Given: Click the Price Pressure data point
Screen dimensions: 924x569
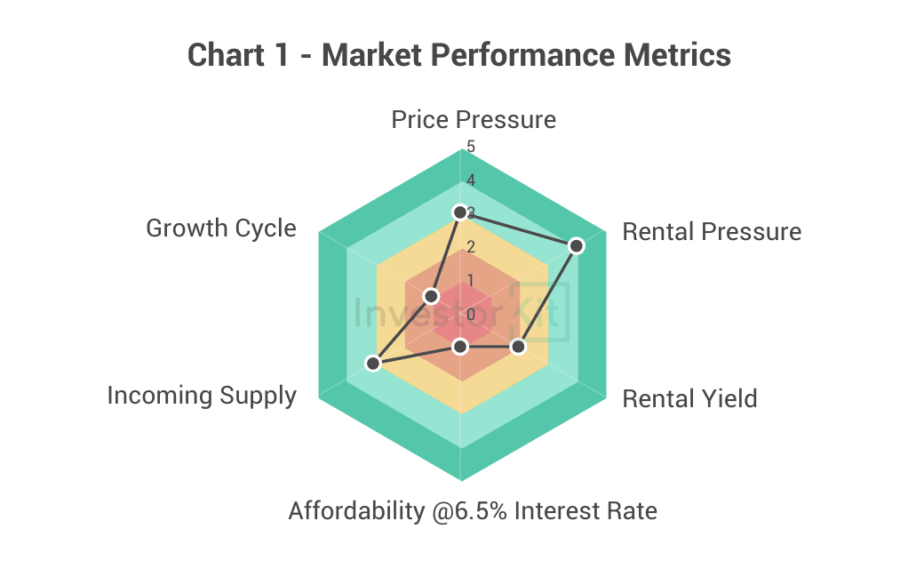Looking at the screenshot, I should coord(458,212).
